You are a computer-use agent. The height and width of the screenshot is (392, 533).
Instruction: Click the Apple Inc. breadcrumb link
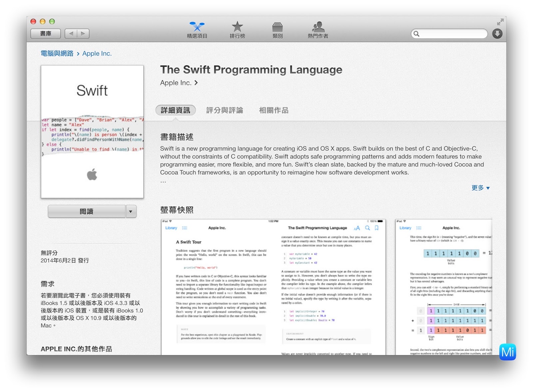point(97,53)
